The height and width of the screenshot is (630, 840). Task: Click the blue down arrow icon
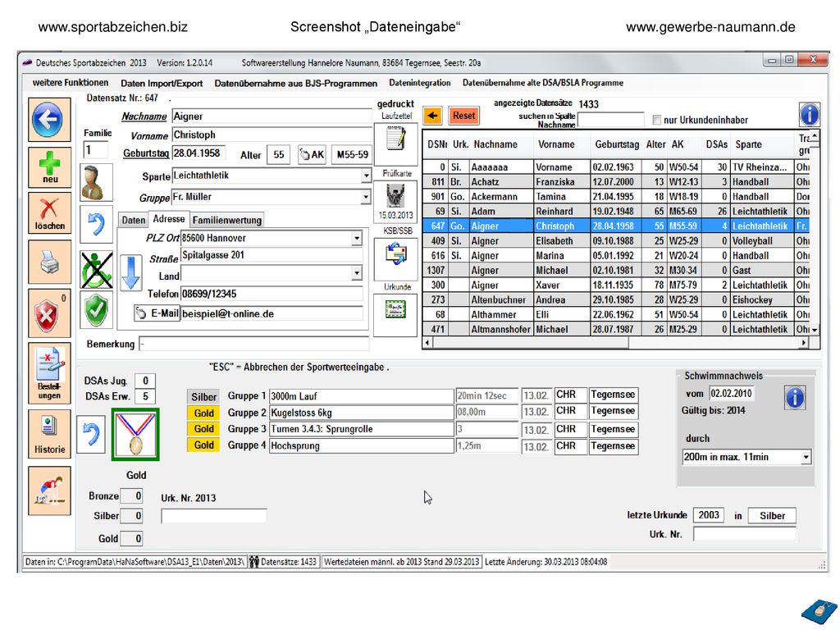130,272
